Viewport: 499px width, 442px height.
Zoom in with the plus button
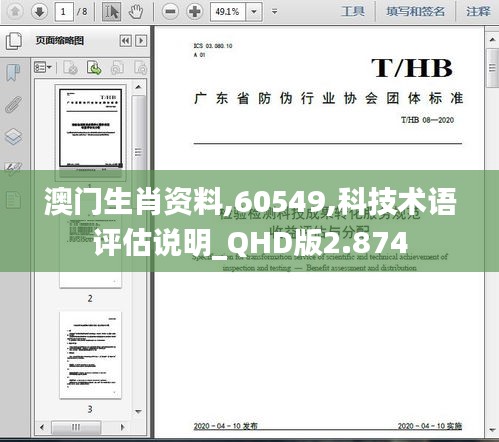195,12
